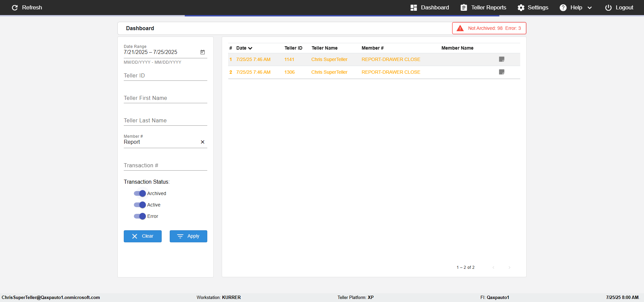Click the Member # column header
The width and height of the screenshot is (644, 302).
click(373, 48)
